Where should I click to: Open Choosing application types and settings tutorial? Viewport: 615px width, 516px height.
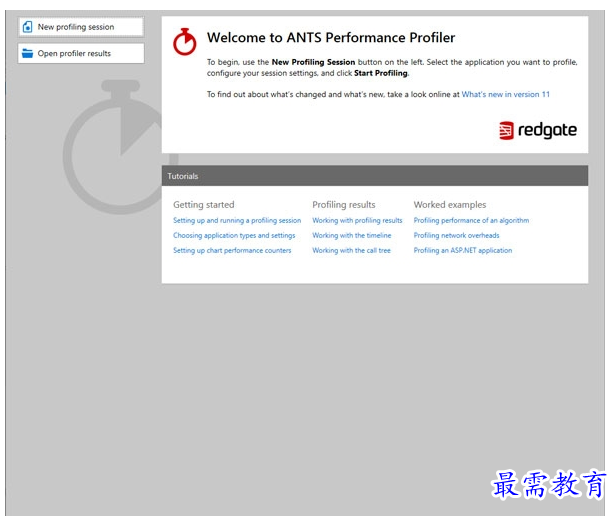pos(234,235)
